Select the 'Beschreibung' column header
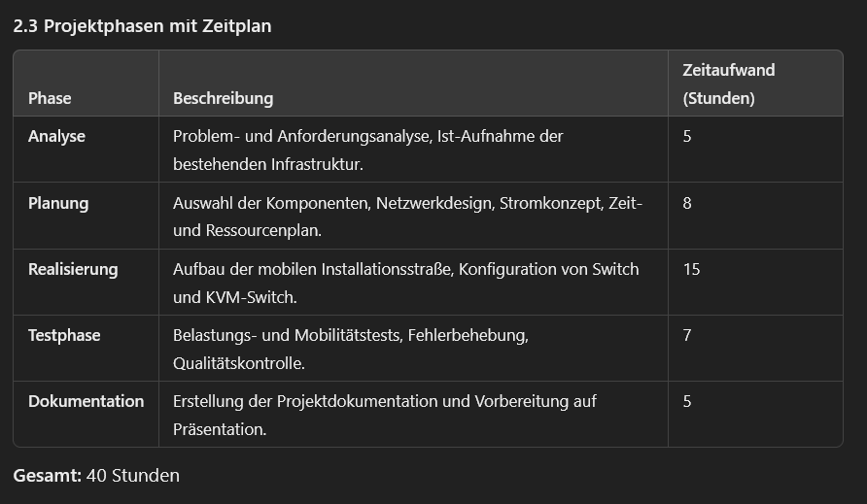Image resolution: width=867 pixels, height=504 pixels. click(223, 98)
